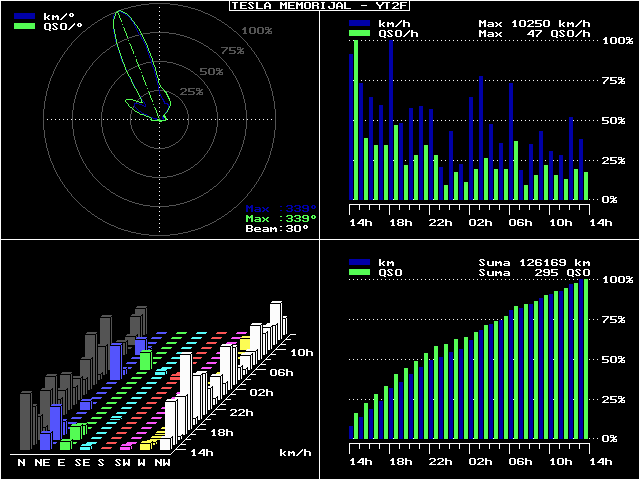The width and height of the screenshot is (640, 480).
Task: Click the SE direction label in 3D chart
Action: [82, 462]
